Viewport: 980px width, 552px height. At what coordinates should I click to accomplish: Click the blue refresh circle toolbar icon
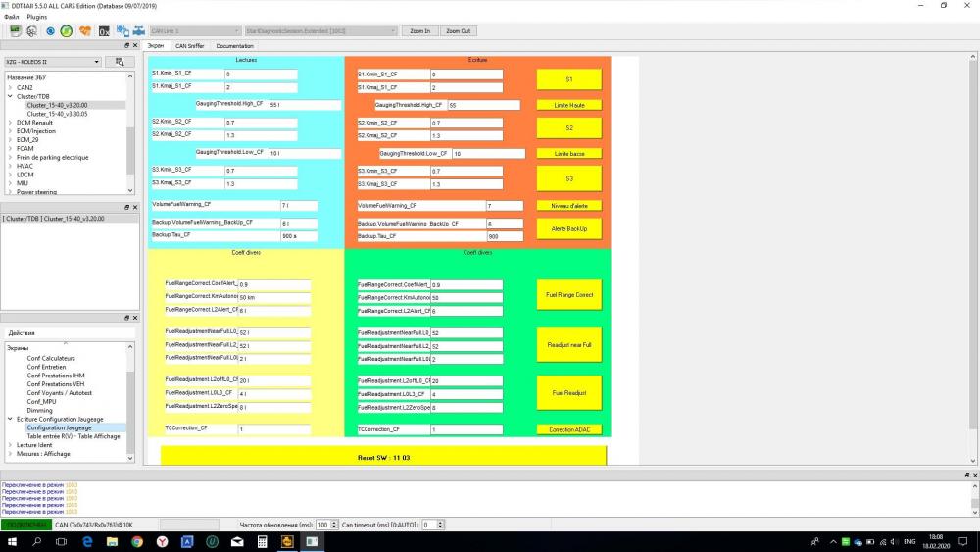(x=50, y=30)
